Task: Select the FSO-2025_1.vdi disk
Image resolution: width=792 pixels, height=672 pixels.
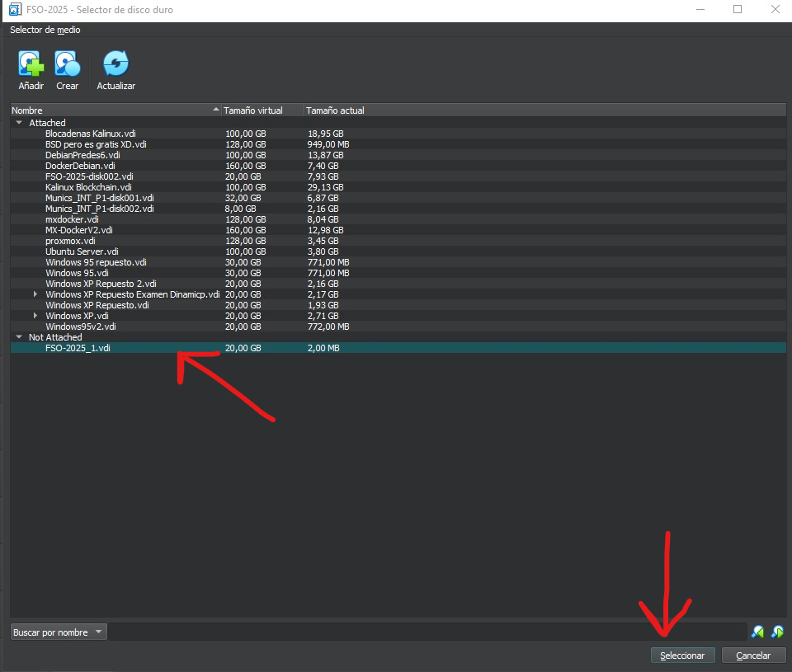Action: pos(78,348)
